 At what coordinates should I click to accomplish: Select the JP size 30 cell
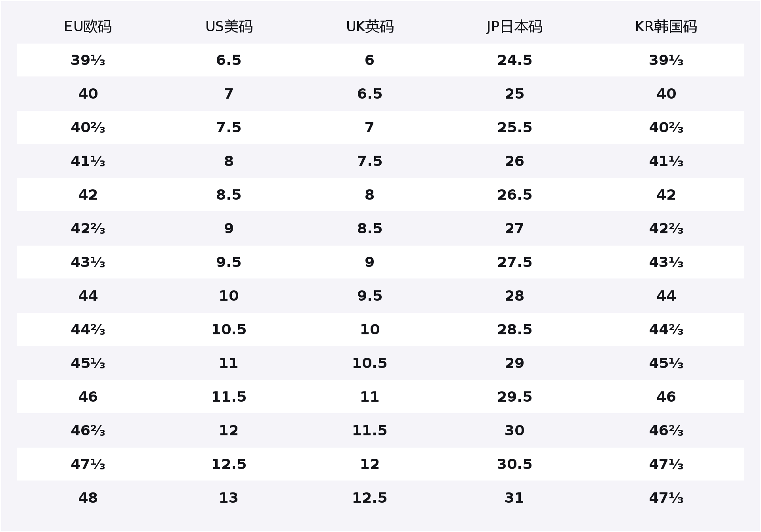(x=514, y=431)
